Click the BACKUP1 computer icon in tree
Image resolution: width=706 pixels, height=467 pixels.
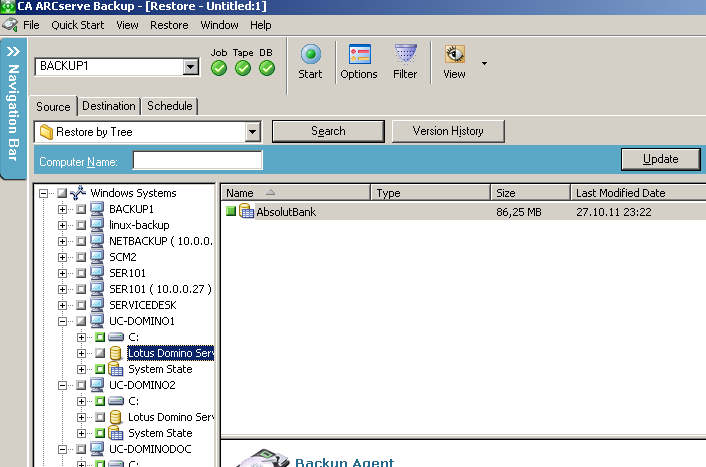tap(97, 209)
